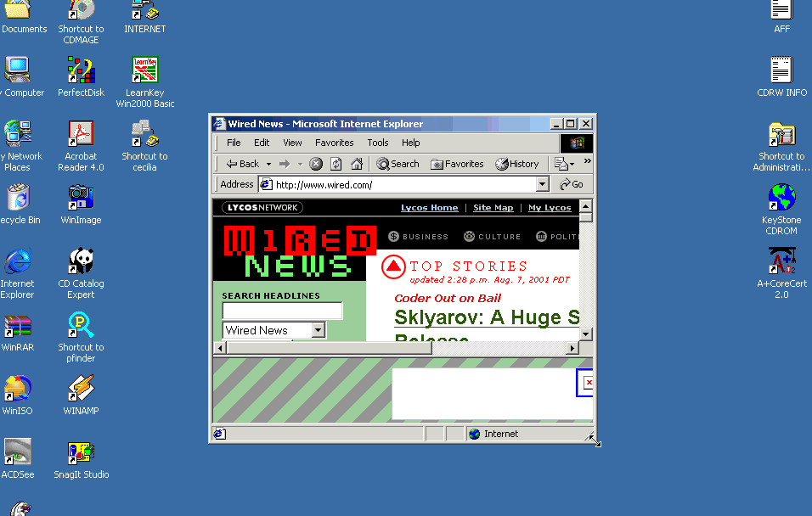
Task: Open the File menu
Action: point(234,143)
